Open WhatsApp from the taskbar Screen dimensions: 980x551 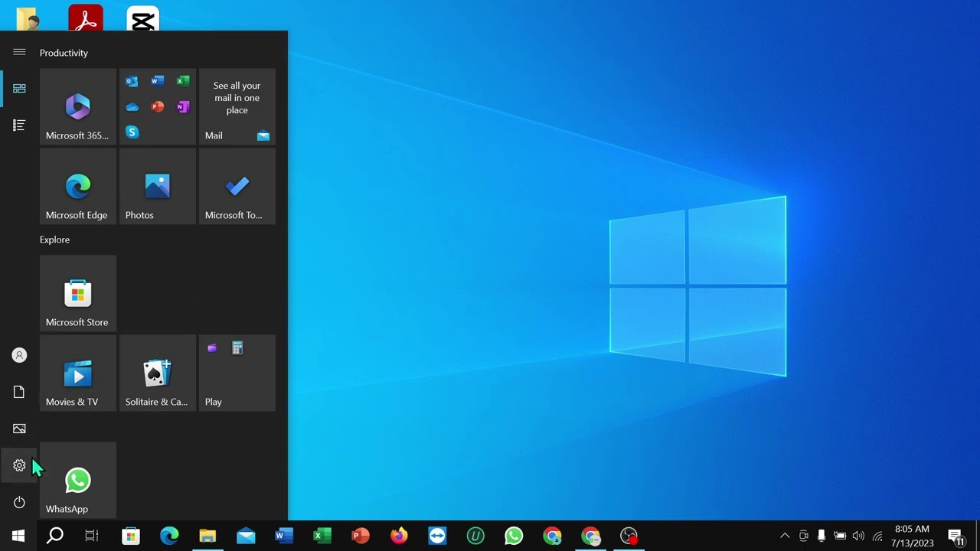pos(514,536)
